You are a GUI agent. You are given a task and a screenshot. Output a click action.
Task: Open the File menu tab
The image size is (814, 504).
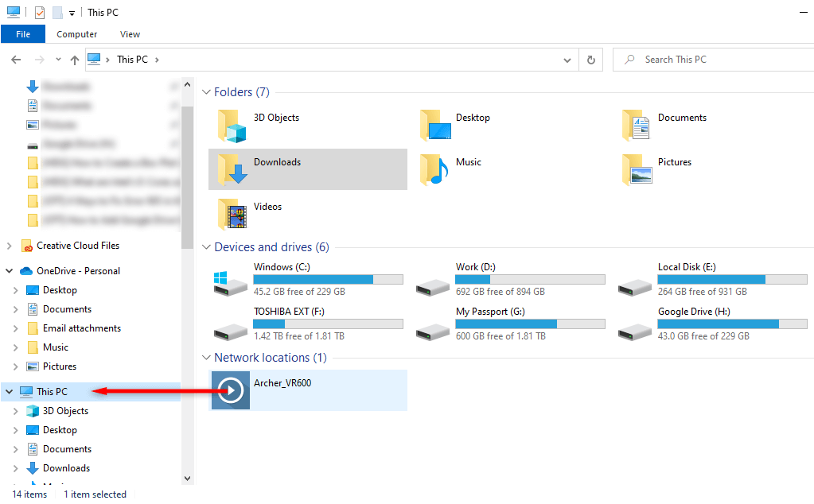click(23, 34)
